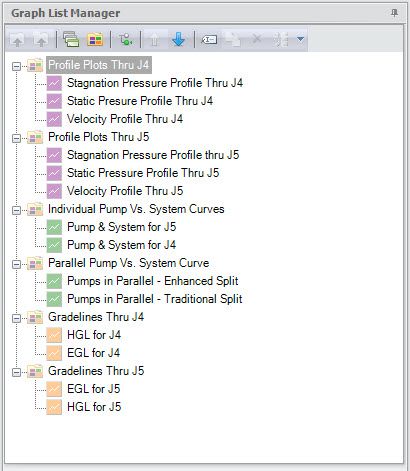Select HGL for J5 graph
Image resolution: width=410 pixels, height=471 pixels.
[x=94, y=407]
